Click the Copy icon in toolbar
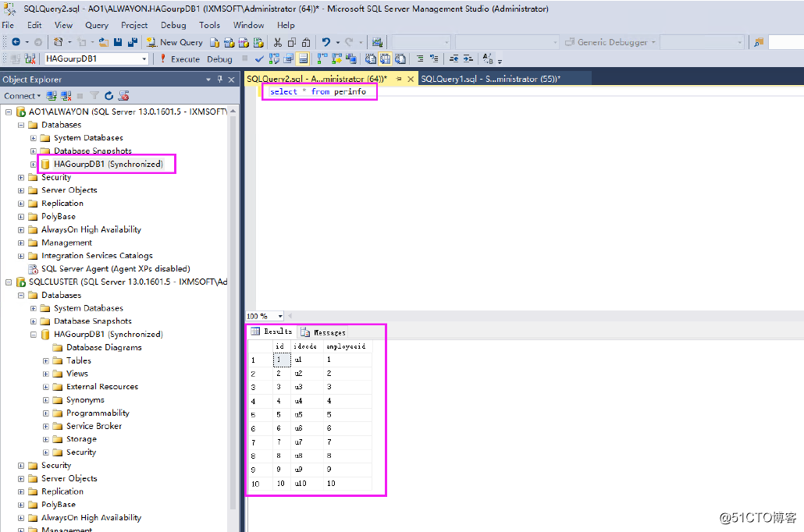 point(292,42)
